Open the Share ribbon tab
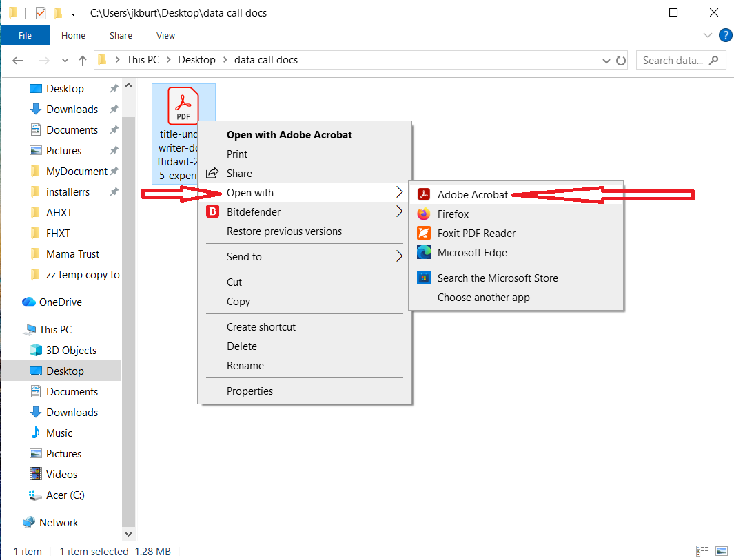This screenshot has height=560, width=734. (x=121, y=36)
